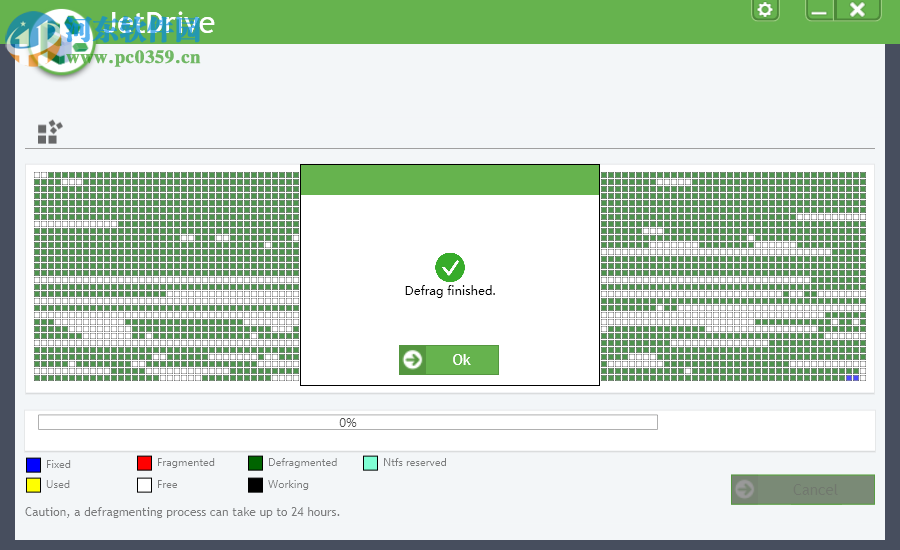The image size is (900, 550).
Task: Click the blue fixed blocks in cluster map
Action: click(852, 378)
